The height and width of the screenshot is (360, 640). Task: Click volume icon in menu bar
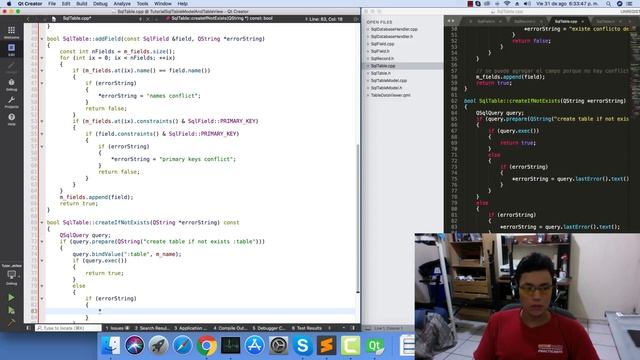click(527, 4)
